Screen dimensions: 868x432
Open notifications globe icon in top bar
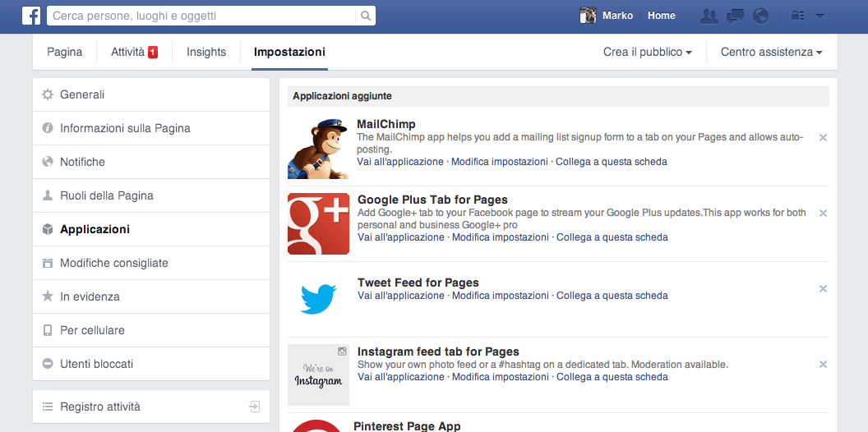coord(760,16)
